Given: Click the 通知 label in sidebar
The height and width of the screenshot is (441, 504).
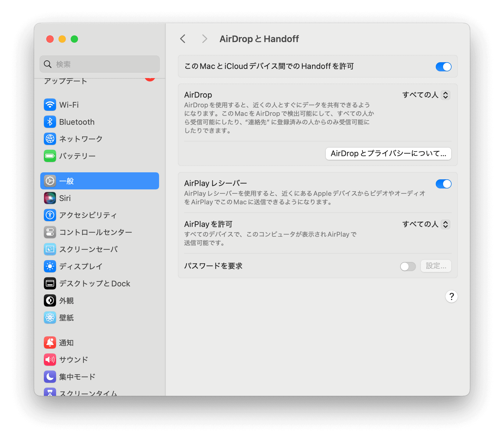Looking at the screenshot, I should [x=66, y=343].
